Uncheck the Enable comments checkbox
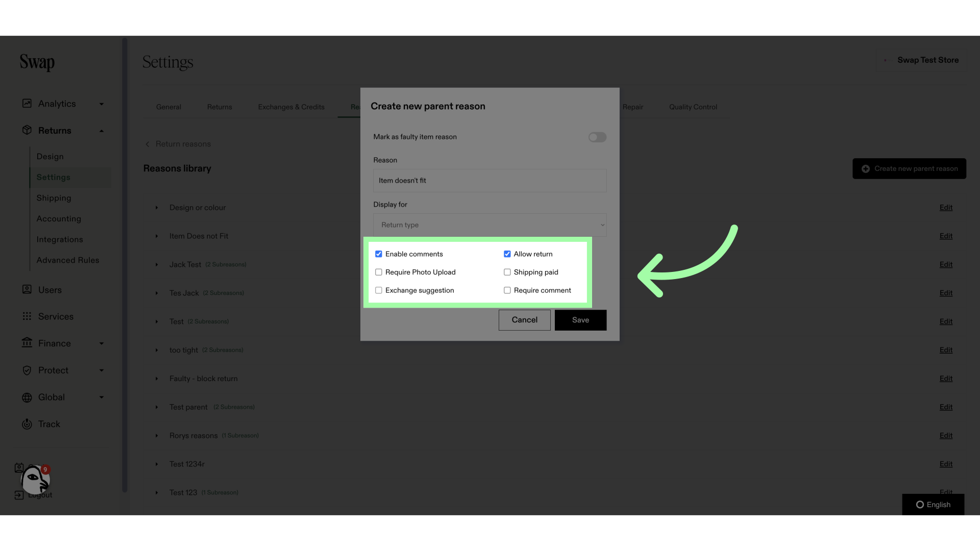 click(x=379, y=254)
